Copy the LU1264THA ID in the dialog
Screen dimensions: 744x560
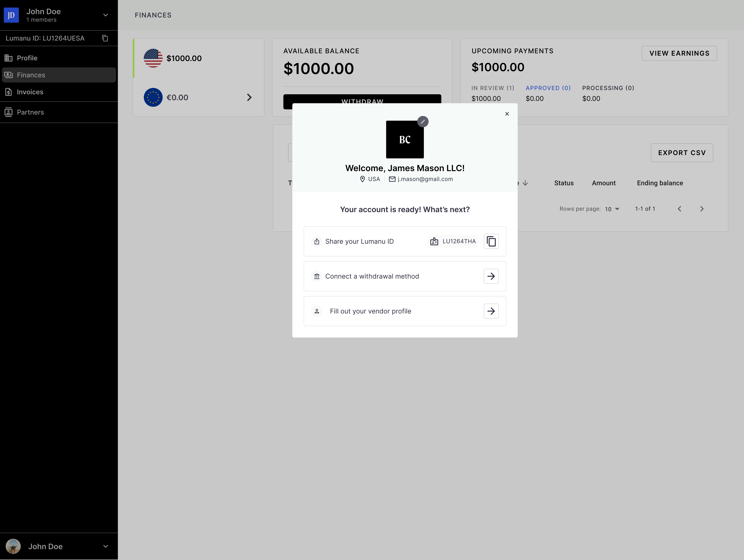tap(491, 241)
